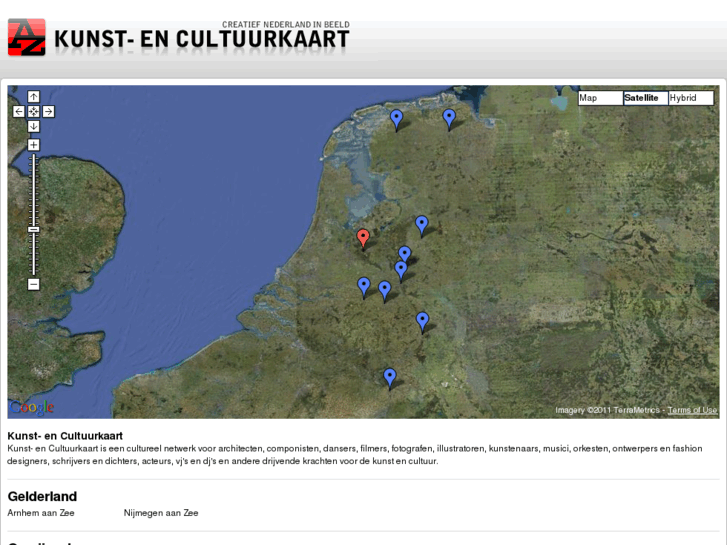Click the southernmost blue map marker
Screen dimensions: 727x545
[390, 377]
